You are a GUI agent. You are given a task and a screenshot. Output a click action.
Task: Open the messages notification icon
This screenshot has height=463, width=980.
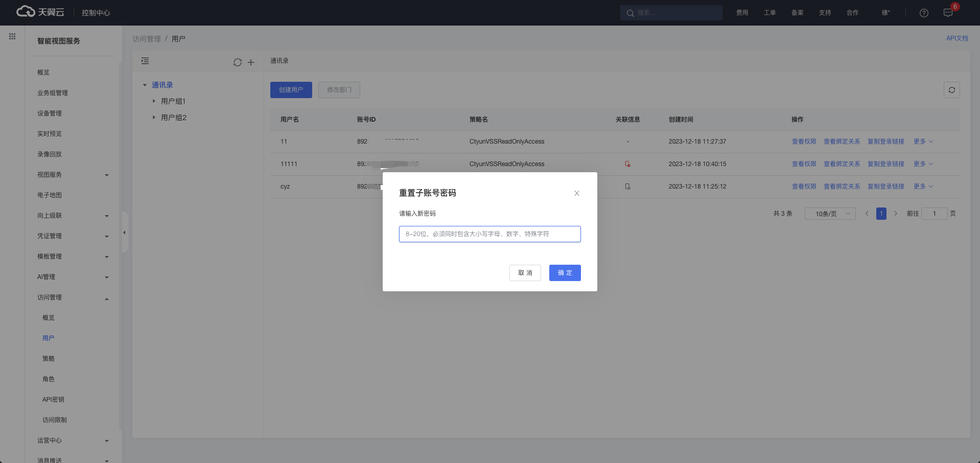pyautogui.click(x=948, y=13)
